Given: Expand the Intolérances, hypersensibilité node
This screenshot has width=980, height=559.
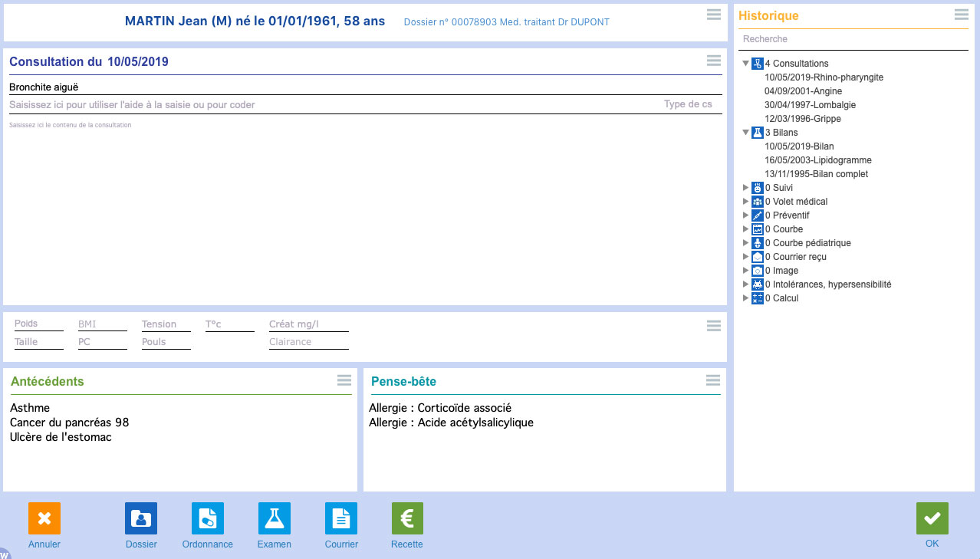Looking at the screenshot, I should point(745,284).
